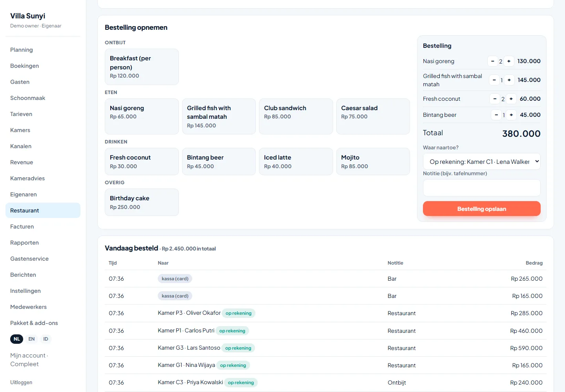The image size is (565, 392).
Task: Add another Bintang beer to order
Action: click(511, 115)
